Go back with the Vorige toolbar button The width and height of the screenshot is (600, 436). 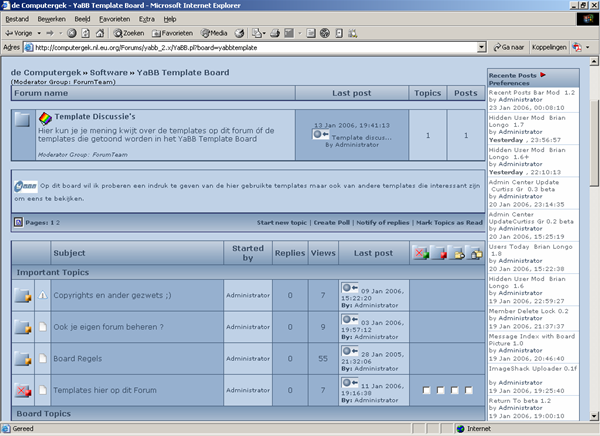tap(18, 33)
